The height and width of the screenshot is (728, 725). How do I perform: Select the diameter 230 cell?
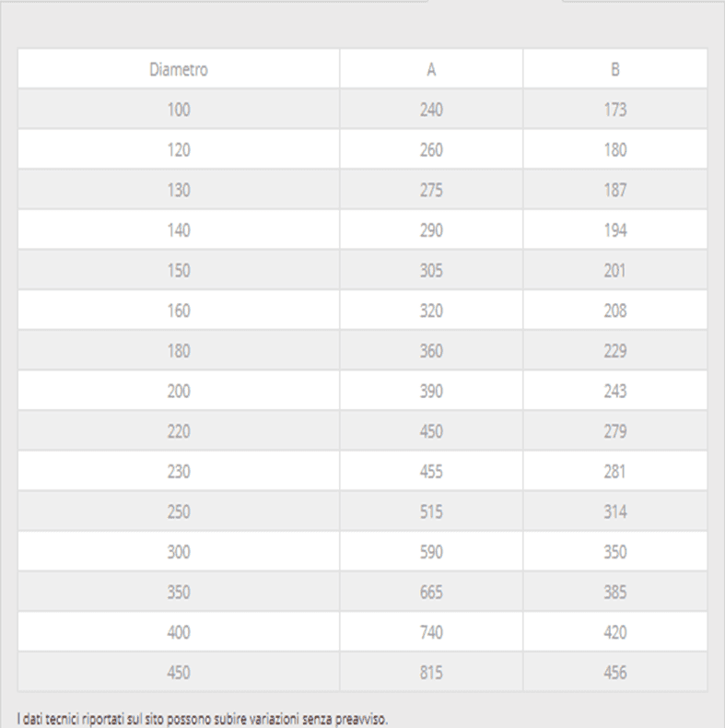179,471
